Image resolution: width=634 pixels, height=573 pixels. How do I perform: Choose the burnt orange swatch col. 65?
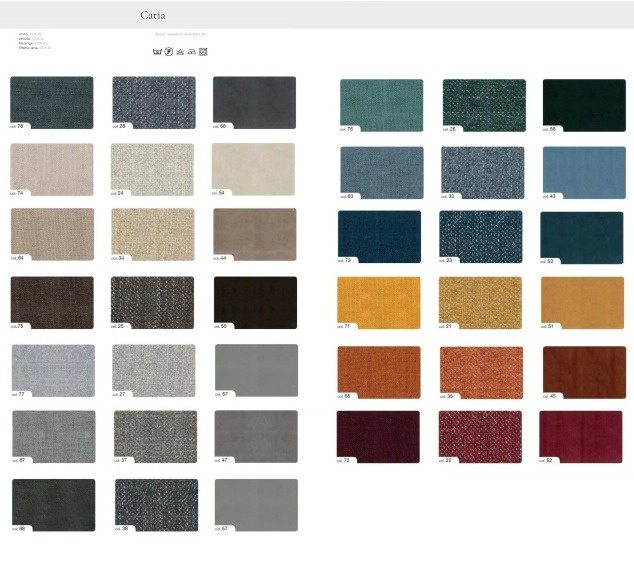(379, 371)
